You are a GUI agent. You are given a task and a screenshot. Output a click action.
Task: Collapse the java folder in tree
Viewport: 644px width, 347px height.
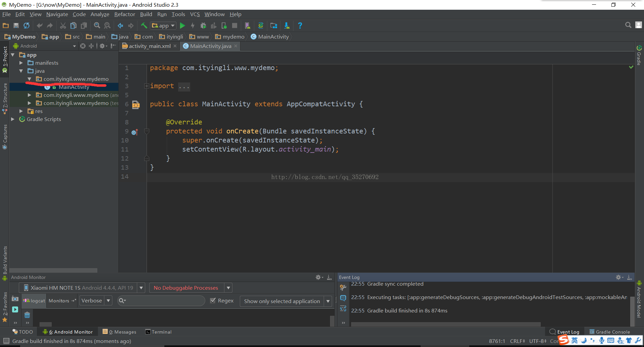tap(21, 71)
